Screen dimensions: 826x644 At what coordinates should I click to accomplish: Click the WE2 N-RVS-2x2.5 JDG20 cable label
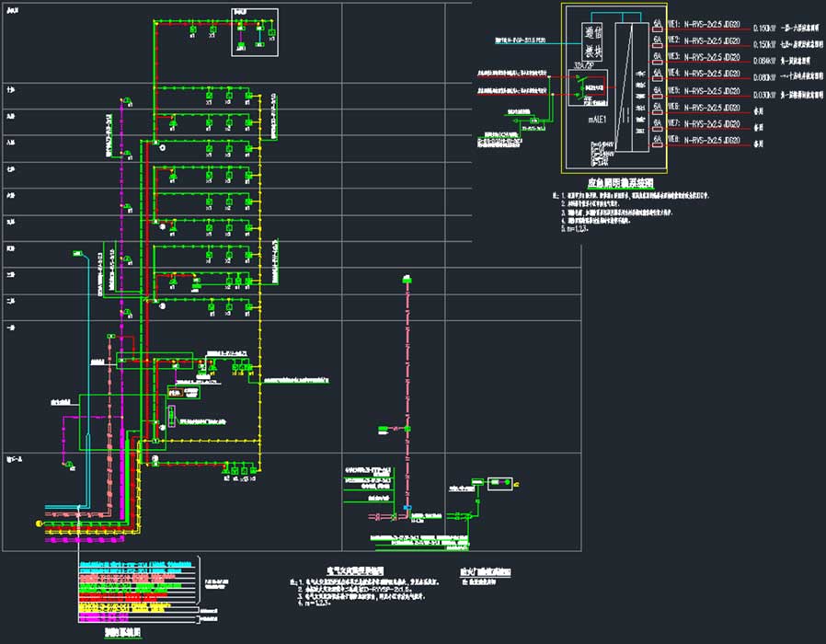(711, 43)
